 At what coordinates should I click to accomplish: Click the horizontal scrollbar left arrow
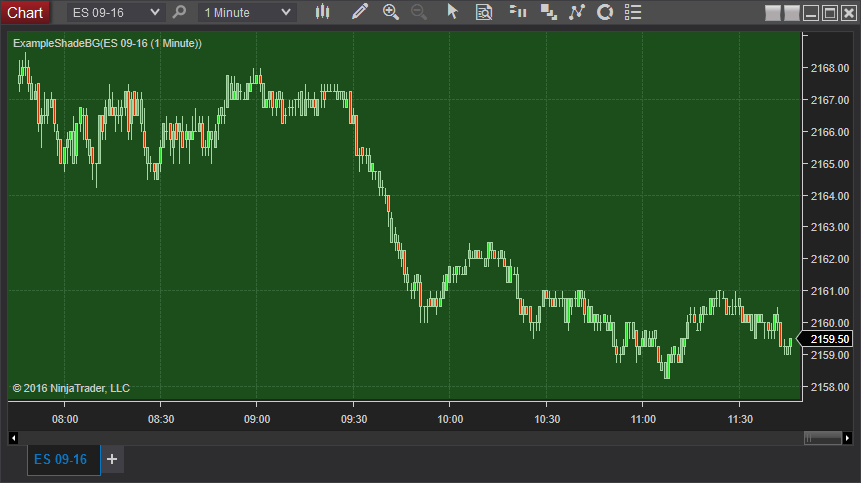tap(14, 438)
